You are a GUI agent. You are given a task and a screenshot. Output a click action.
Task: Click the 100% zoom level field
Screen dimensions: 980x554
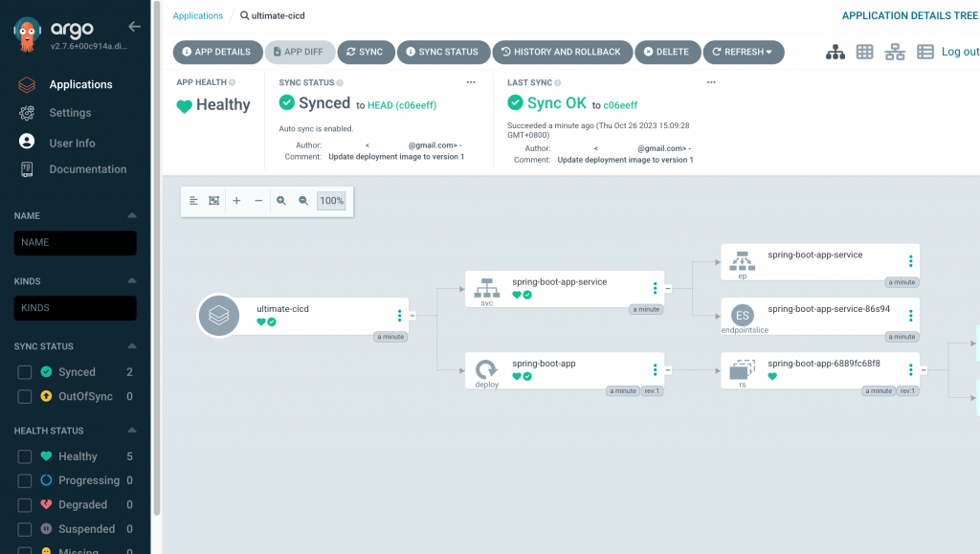point(331,201)
